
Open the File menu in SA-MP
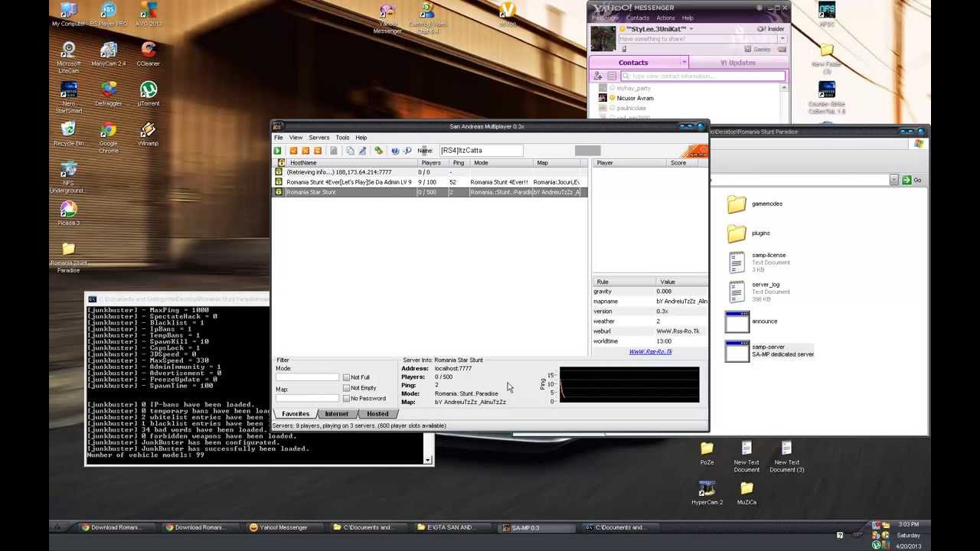point(279,138)
